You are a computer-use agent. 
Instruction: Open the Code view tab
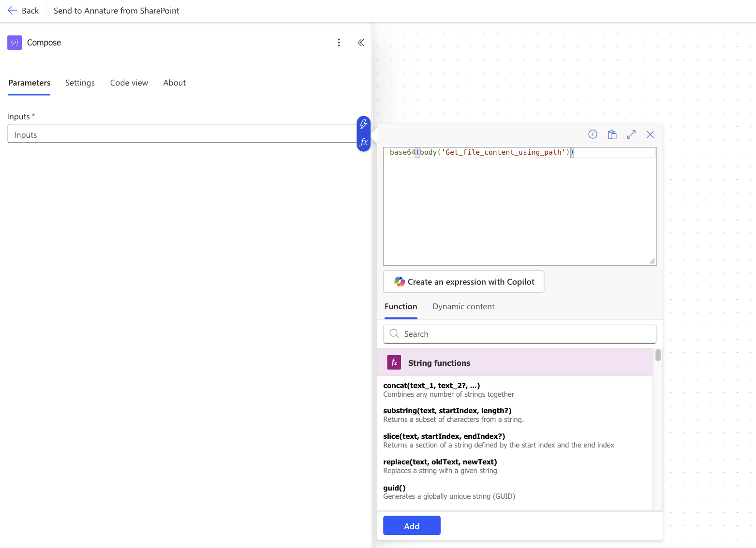[129, 83]
